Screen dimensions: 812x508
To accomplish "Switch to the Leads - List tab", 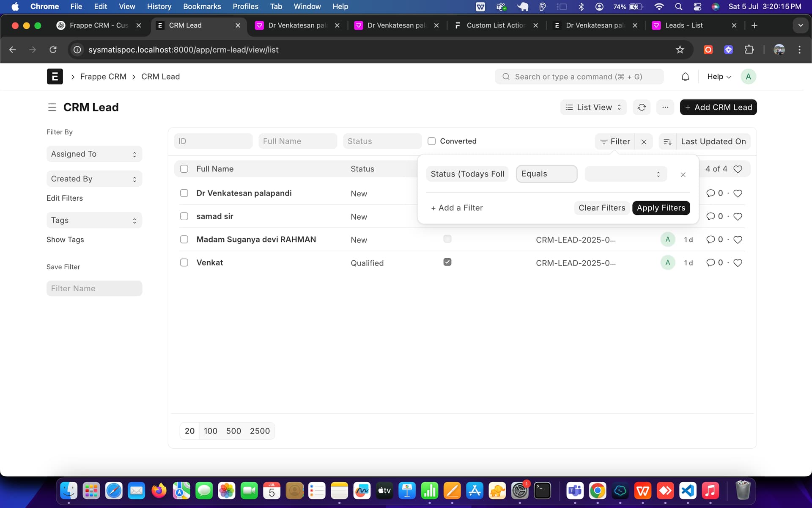I will click(x=694, y=25).
